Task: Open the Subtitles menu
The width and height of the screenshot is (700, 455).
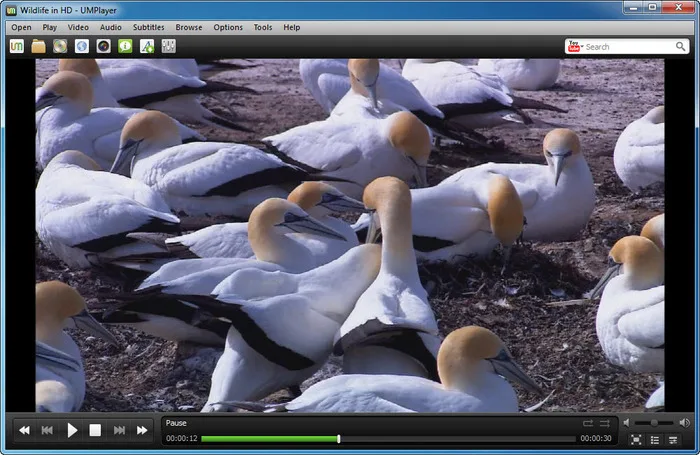Action: 149,27
